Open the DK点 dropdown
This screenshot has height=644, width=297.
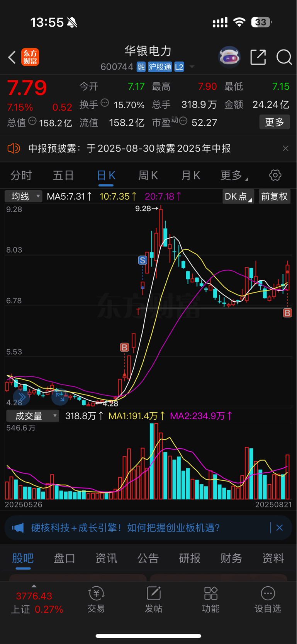(x=238, y=196)
